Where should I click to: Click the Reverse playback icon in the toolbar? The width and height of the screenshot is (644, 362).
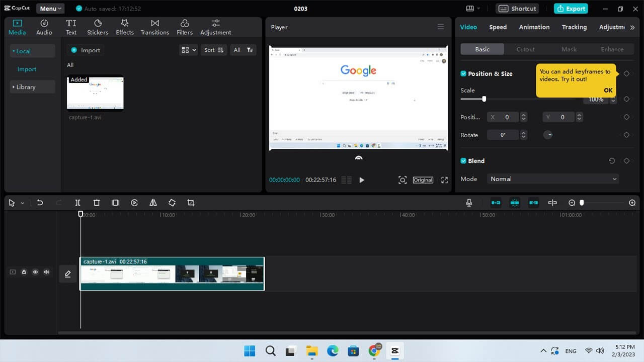(134, 203)
